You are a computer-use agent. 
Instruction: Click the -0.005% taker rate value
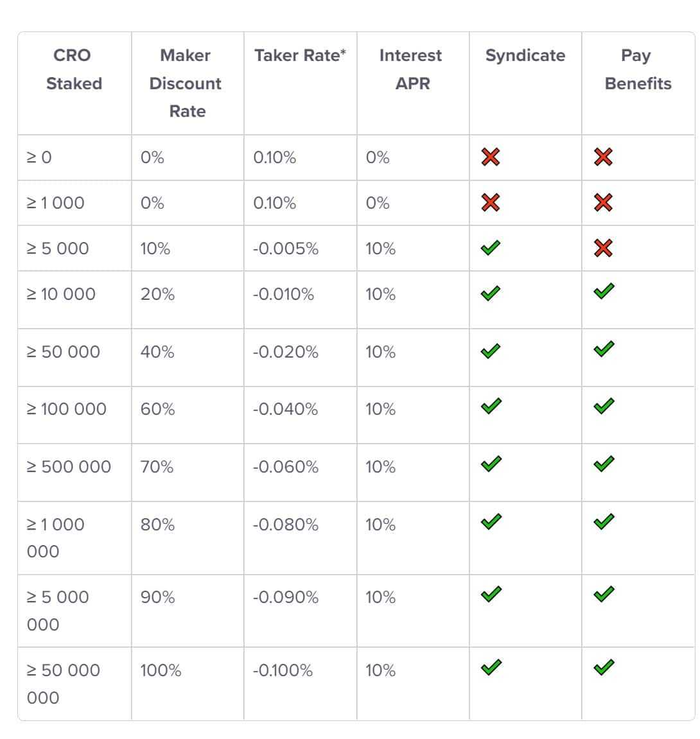[x=285, y=249]
